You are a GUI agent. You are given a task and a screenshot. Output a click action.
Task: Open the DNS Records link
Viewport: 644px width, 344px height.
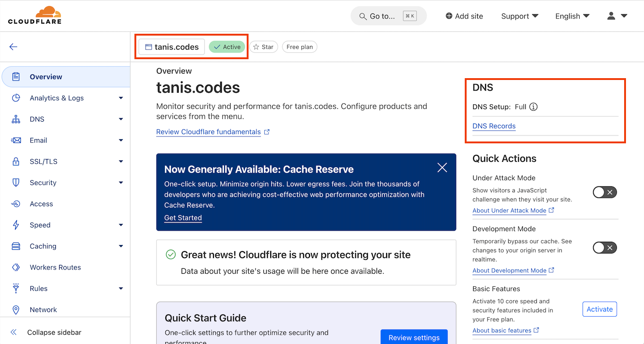coord(494,126)
